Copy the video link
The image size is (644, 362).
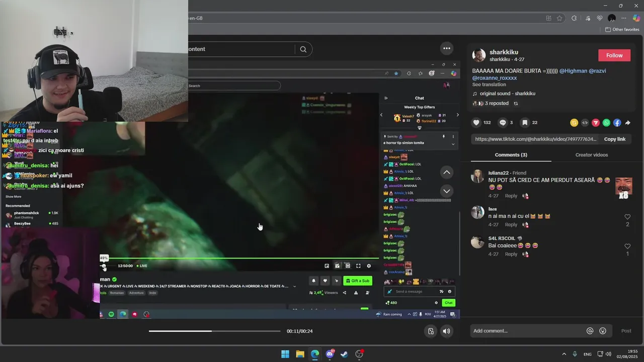615,139
